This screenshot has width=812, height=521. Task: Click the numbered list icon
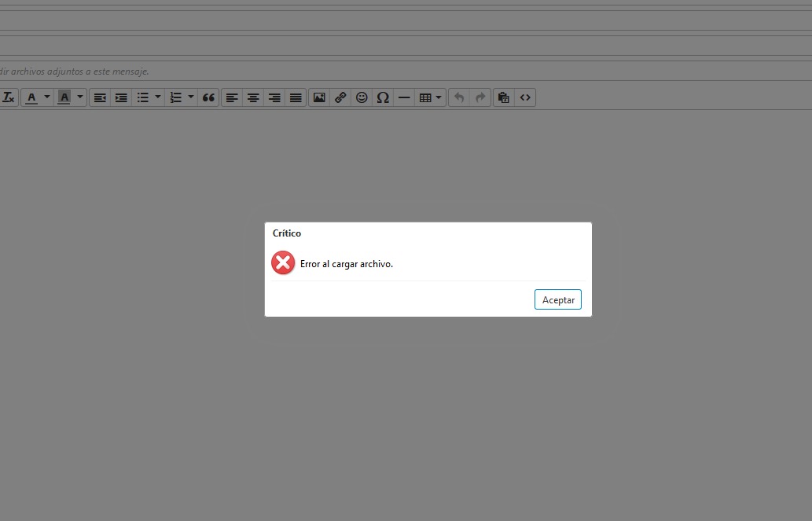click(175, 97)
